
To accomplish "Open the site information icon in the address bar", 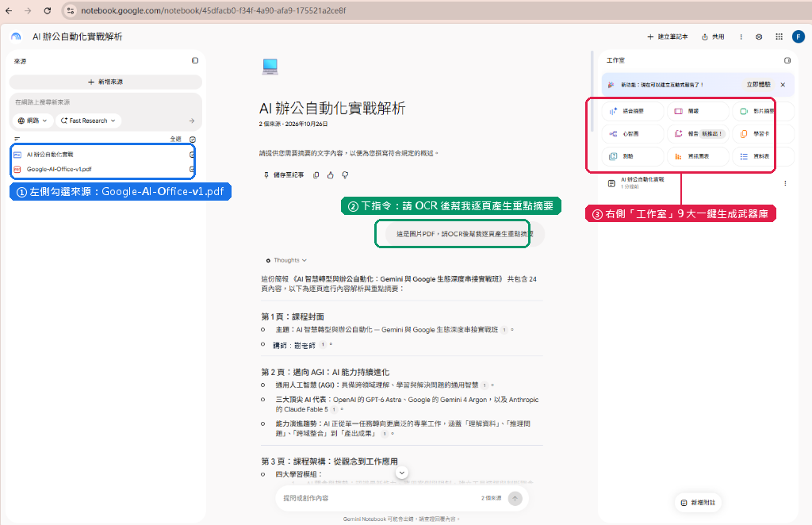I will tap(71, 10).
